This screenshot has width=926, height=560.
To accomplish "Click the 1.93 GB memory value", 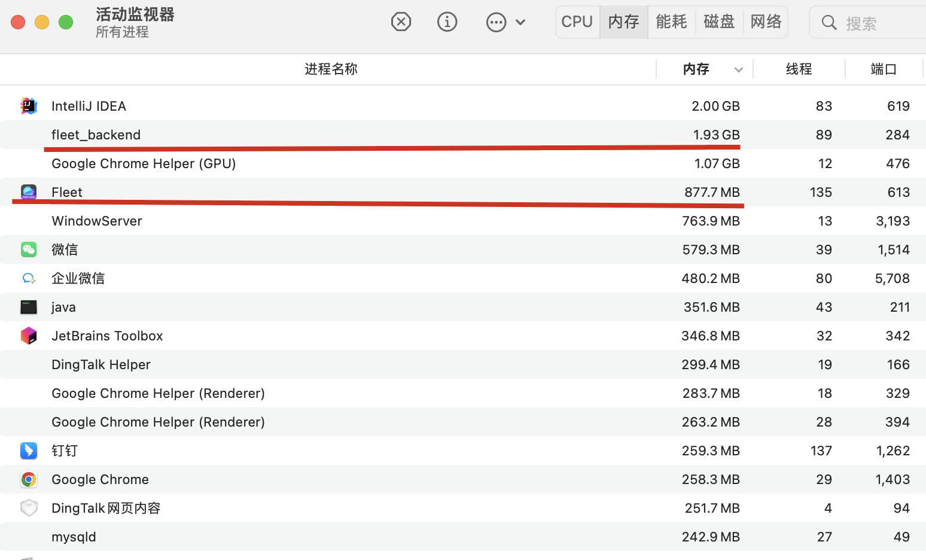I will [716, 135].
